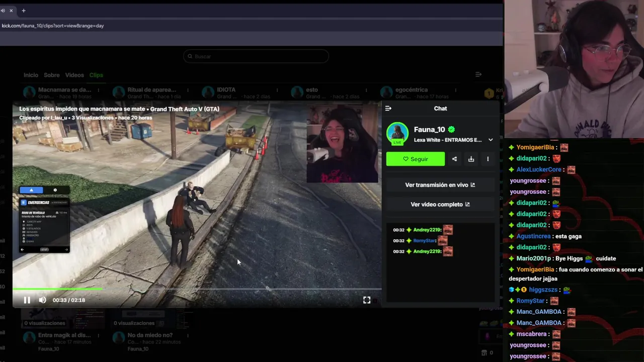Open Fauna_10 live avatar
Image resolution: width=644 pixels, height=362 pixels.
tap(397, 133)
